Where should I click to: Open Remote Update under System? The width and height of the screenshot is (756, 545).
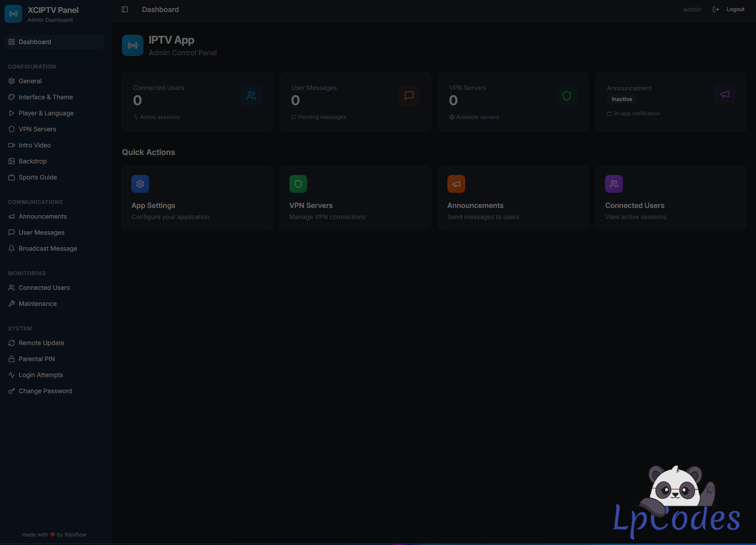[x=41, y=343]
